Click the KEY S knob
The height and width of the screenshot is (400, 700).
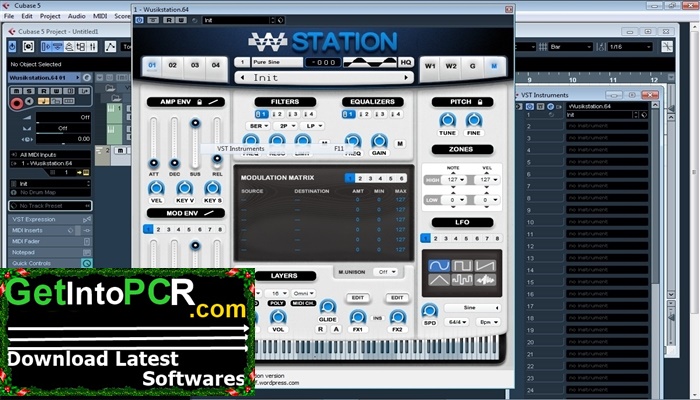(x=212, y=188)
